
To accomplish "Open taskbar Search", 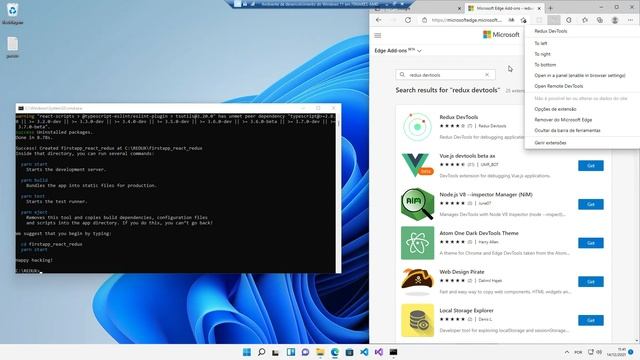I will point(262,352).
